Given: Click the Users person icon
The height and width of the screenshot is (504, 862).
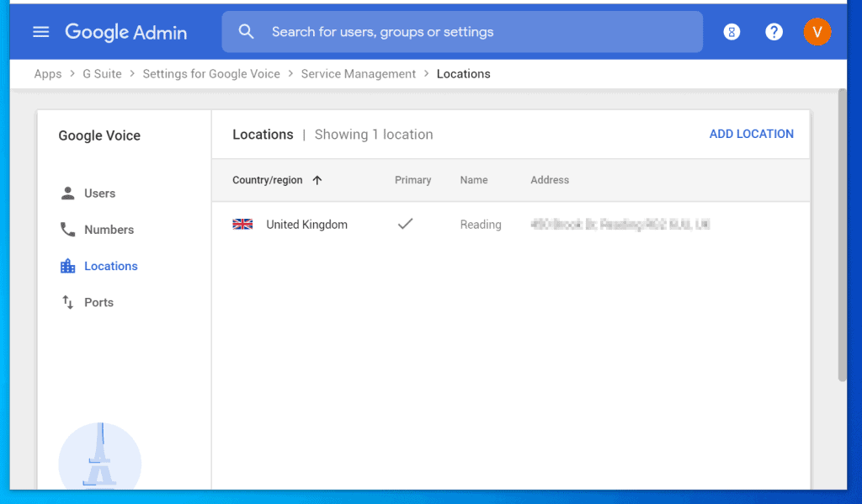Looking at the screenshot, I should pos(67,194).
